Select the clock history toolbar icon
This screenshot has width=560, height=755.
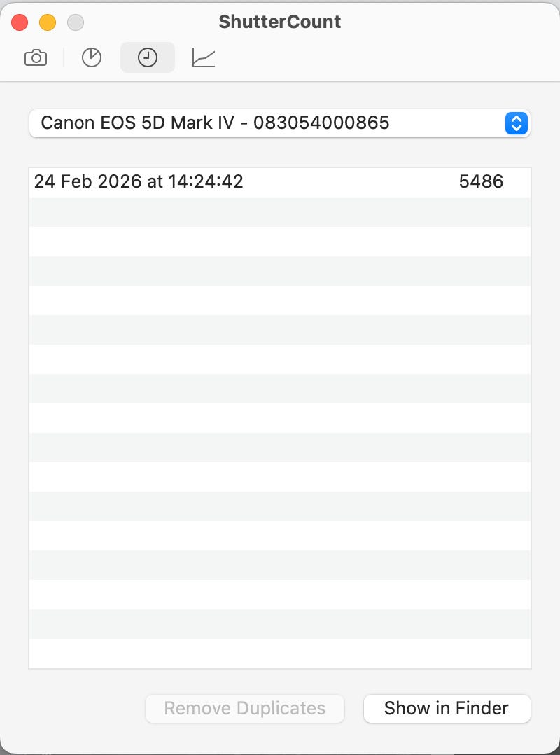point(147,58)
